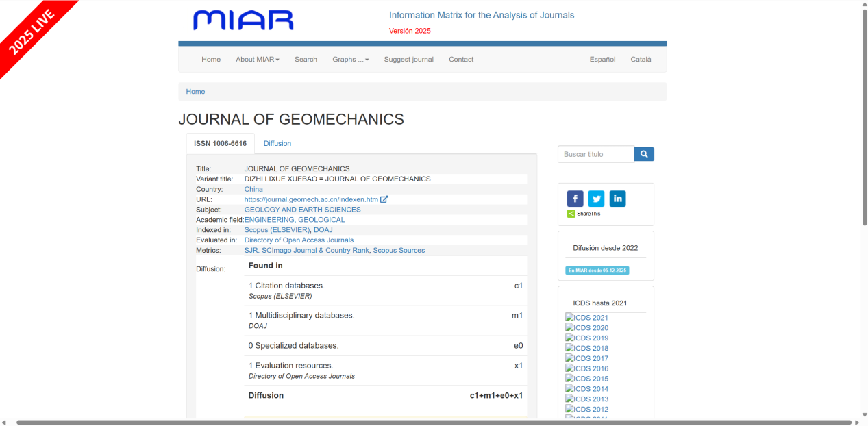Open Suggest journal in navigation bar
The image size is (868, 426).
tap(408, 60)
